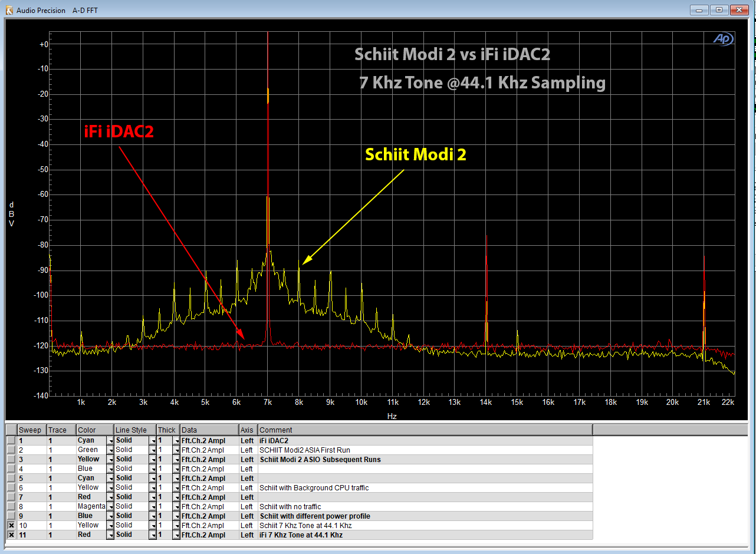Viewport: 756px width, 554px height.
Task: Uncheck sweep 10 Schiit 7 Khz Tone trace
Action: click(11, 525)
